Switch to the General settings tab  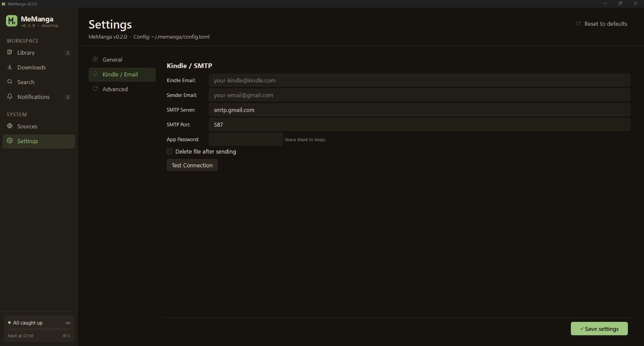point(122,60)
